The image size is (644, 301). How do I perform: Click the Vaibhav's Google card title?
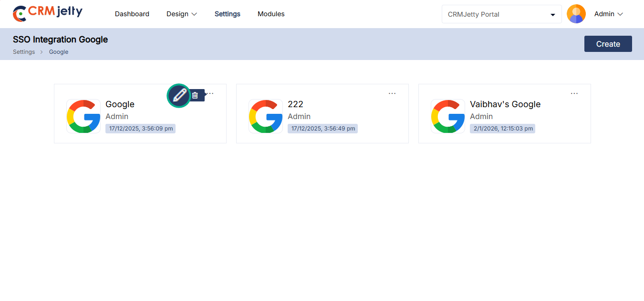point(505,104)
